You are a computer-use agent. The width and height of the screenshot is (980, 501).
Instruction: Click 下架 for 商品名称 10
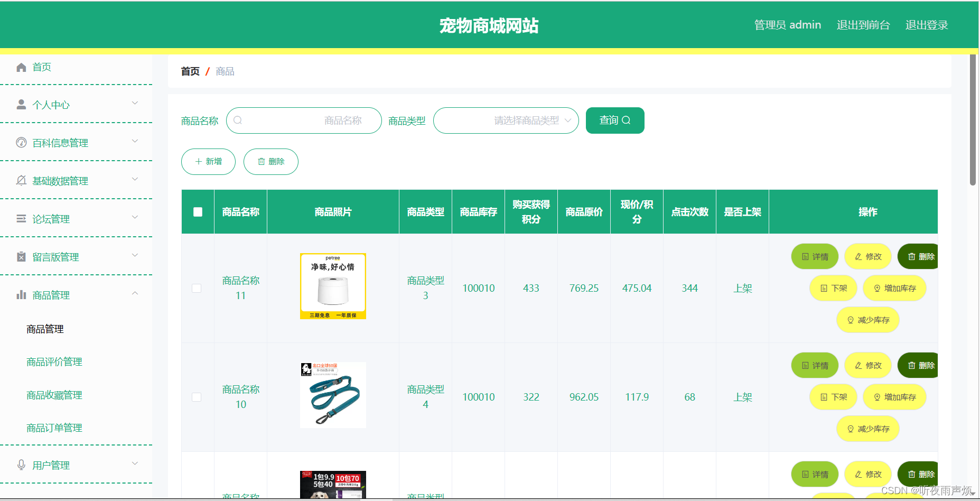pos(833,397)
